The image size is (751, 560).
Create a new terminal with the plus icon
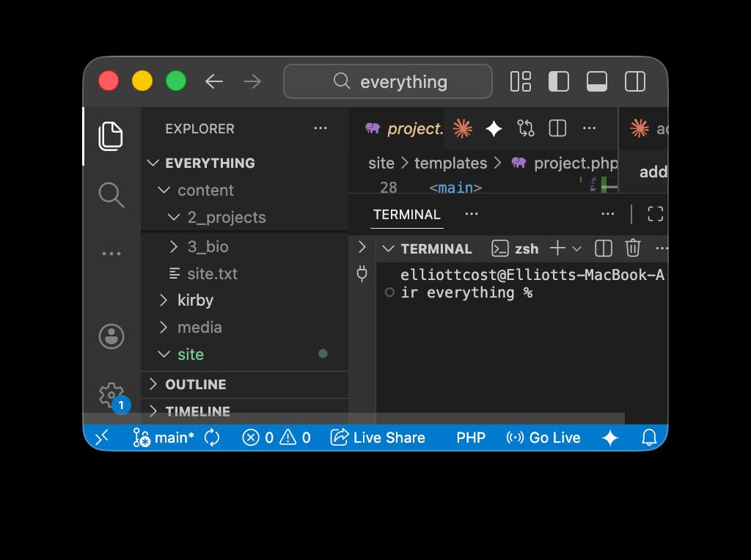coord(558,248)
